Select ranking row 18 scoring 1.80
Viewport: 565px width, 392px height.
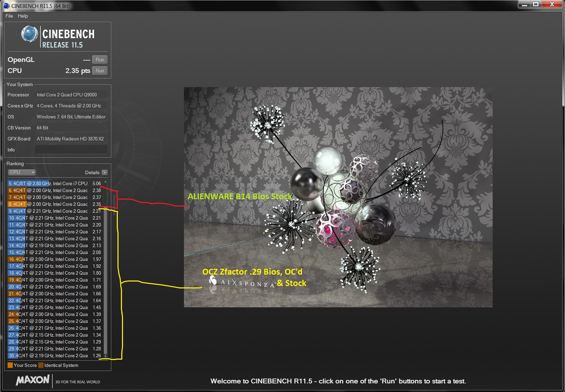click(55, 273)
